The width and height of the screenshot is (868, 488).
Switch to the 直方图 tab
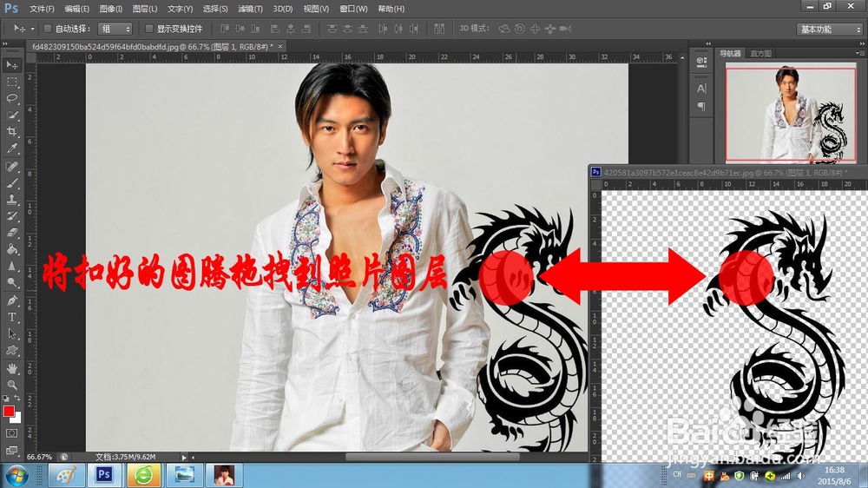760,54
